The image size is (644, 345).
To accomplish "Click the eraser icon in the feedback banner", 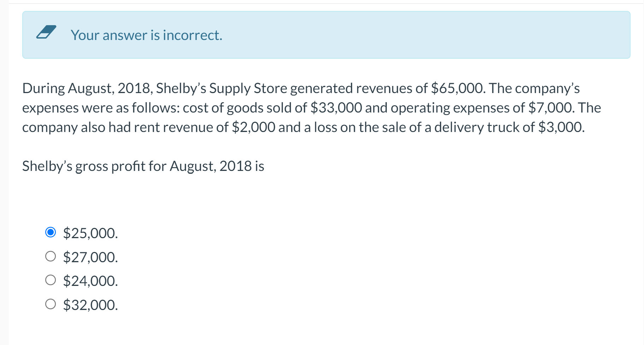I will tap(47, 34).
